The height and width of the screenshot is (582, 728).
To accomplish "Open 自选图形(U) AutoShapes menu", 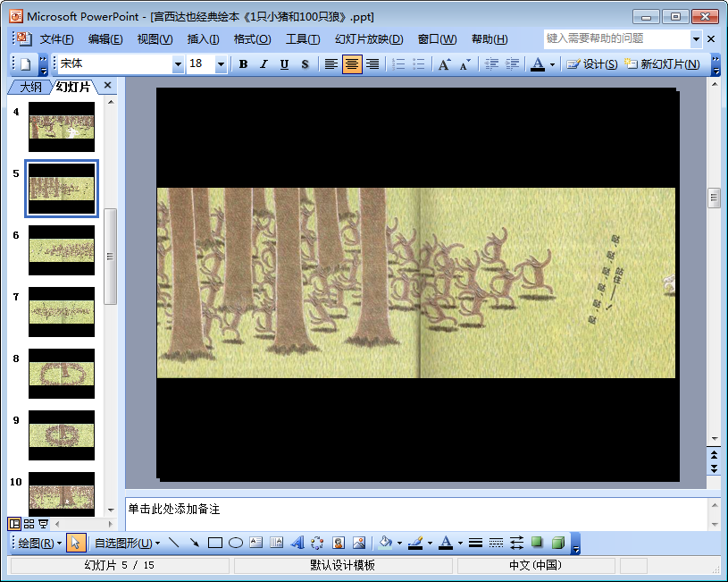I will 128,543.
